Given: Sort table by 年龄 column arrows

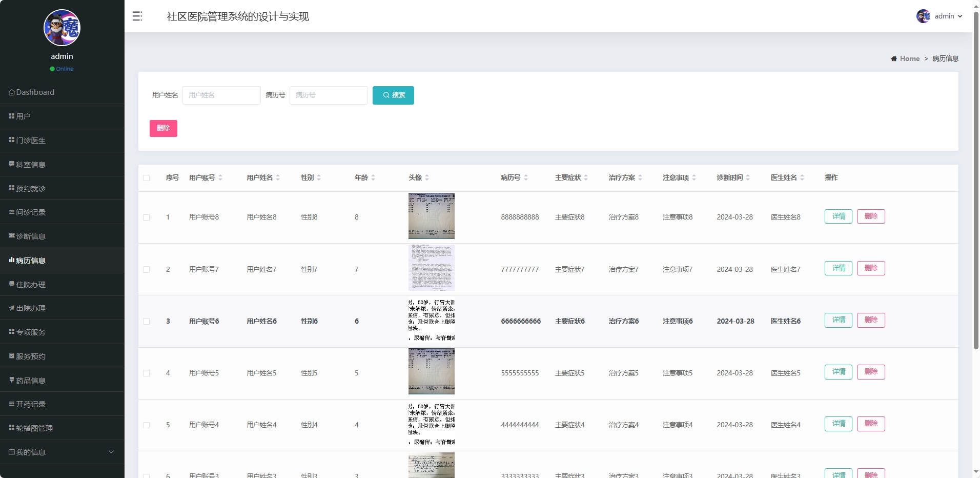Looking at the screenshot, I should coord(373,178).
